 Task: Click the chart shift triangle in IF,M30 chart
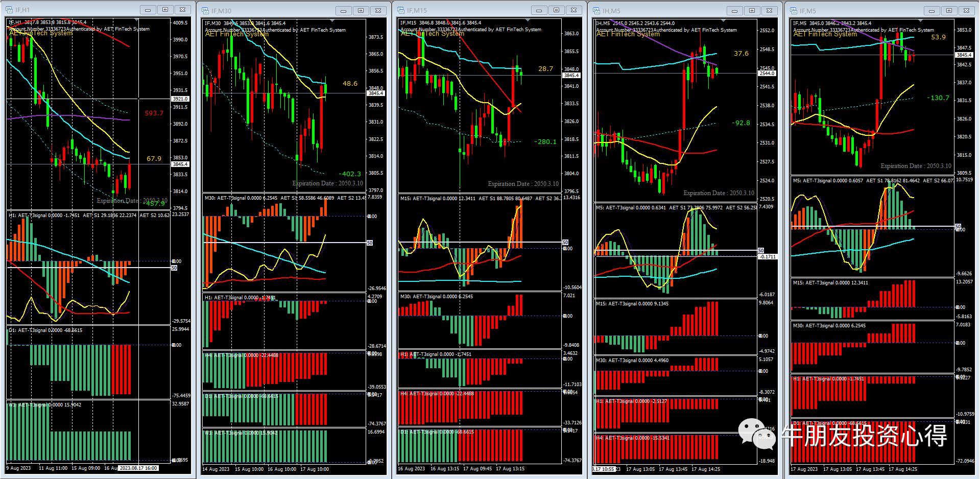[332, 21]
